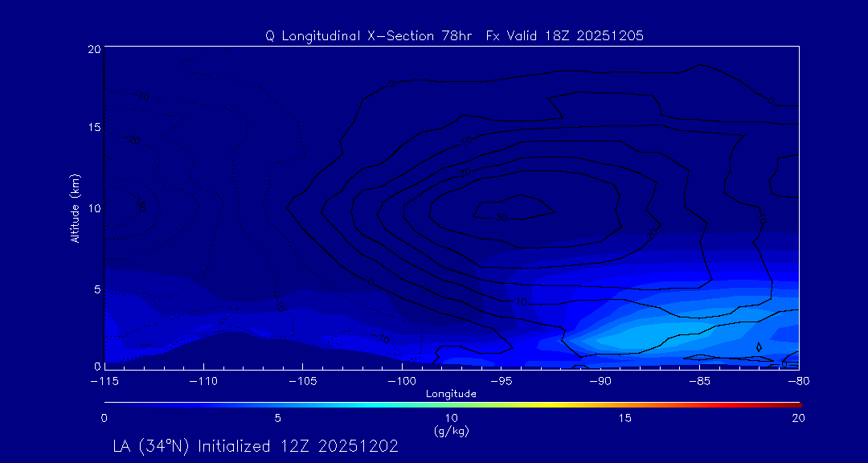Click altitude axis tick label "5"
This screenshot has width=868, height=463.
click(97, 289)
